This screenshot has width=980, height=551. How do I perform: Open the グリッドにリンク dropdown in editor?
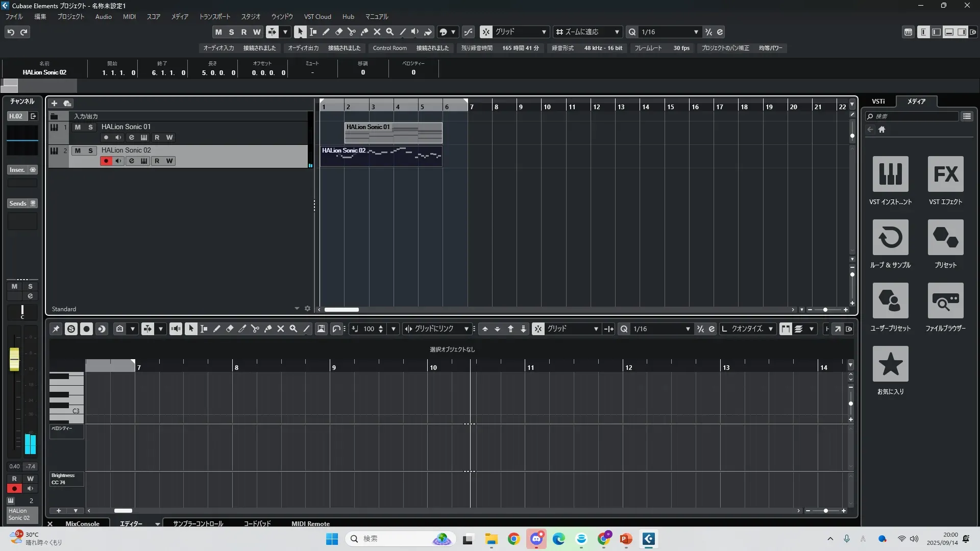click(x=465, y=329)
